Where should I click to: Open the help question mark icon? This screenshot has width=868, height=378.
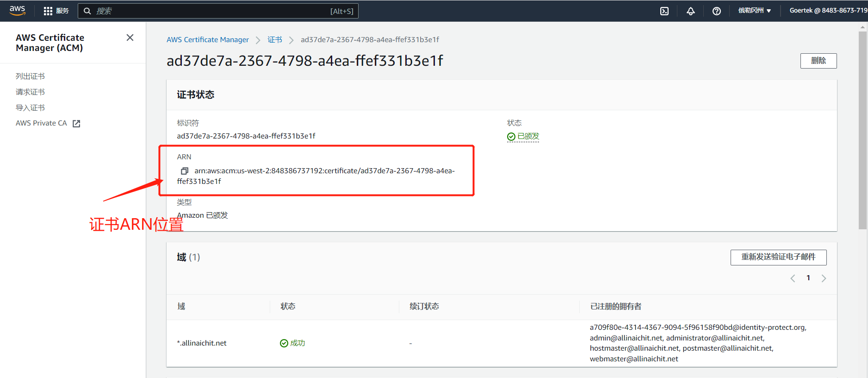(x=716, y=11)
